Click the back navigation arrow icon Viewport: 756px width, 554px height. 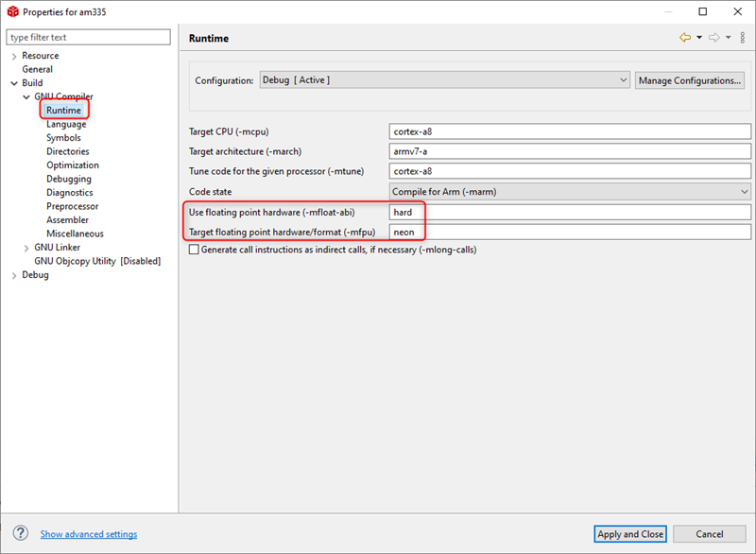coord(684,38)
